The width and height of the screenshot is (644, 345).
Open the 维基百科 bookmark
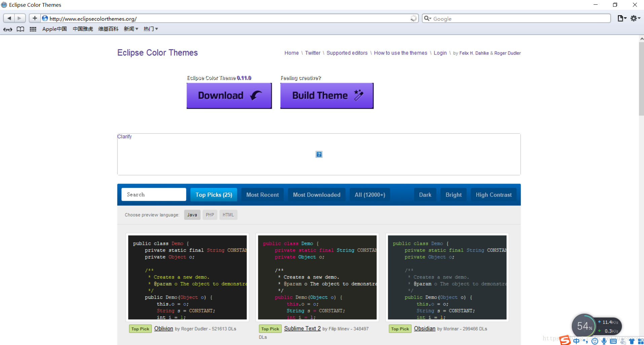(108, 29)
